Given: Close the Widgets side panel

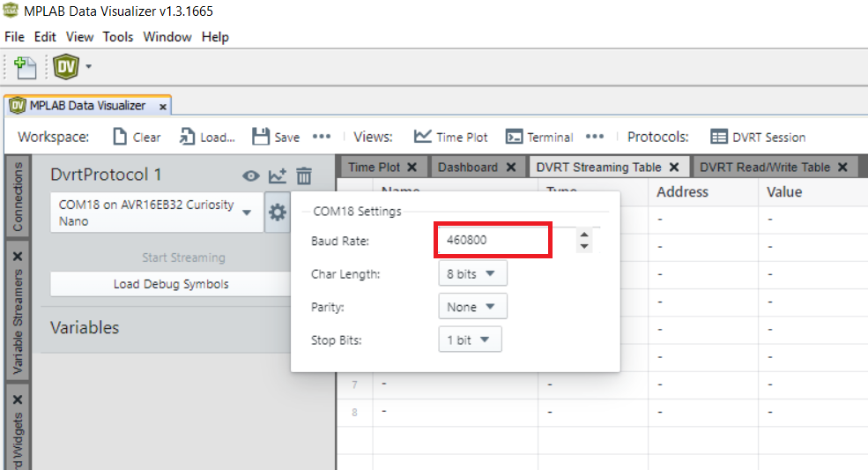Looking at the screenshot, I should (18, 399).
